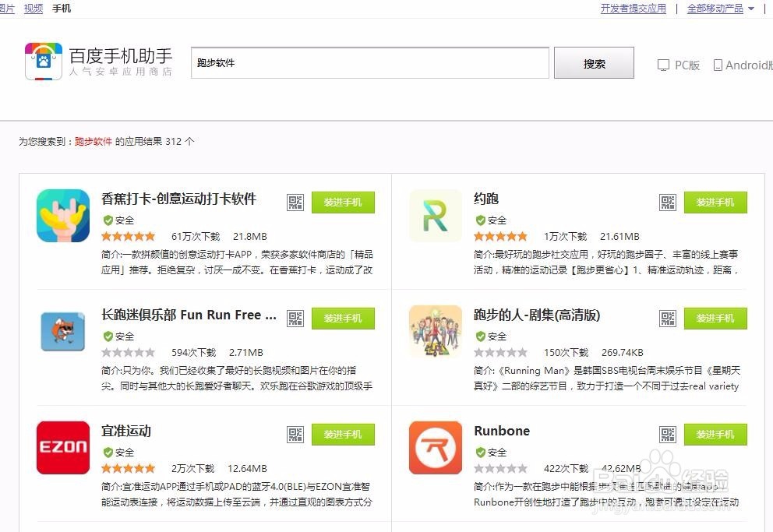773x532 pixels.
Task: Click the 香蕉打卡 app icon
Action: (x=62, y=216)
